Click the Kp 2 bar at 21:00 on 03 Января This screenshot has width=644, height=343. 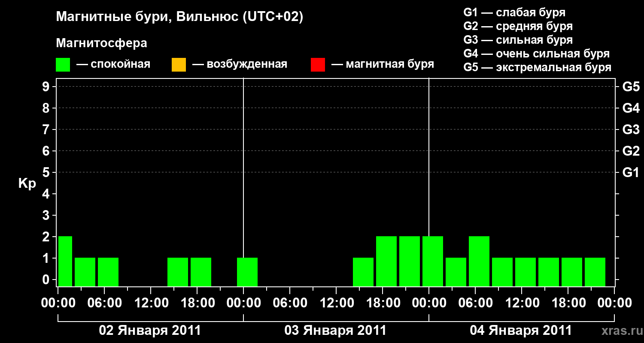pyautogui.click(x=410, y=262)
